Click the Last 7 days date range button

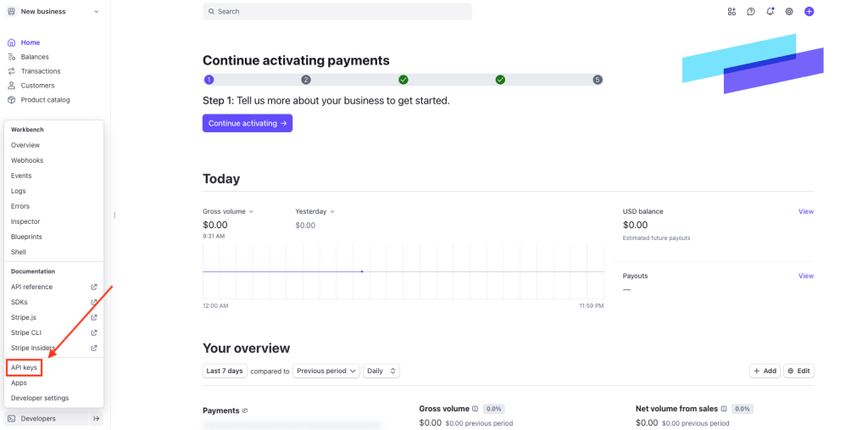pyautogui.click(x=225, y=371)
